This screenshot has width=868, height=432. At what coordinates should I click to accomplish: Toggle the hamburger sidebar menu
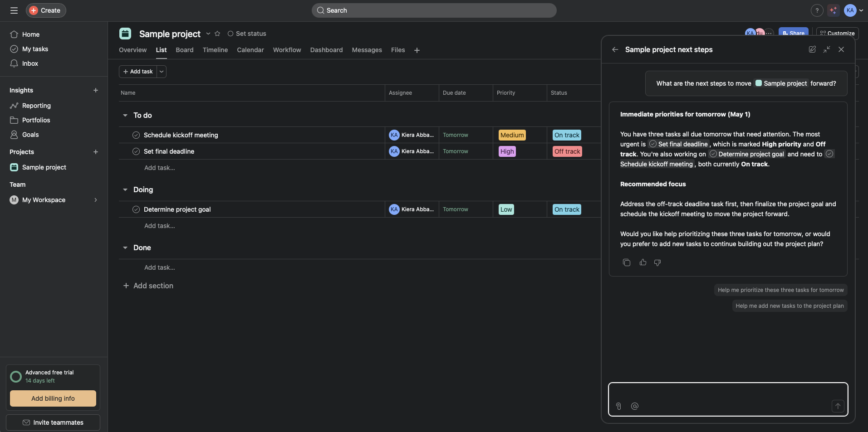[14, 10]
